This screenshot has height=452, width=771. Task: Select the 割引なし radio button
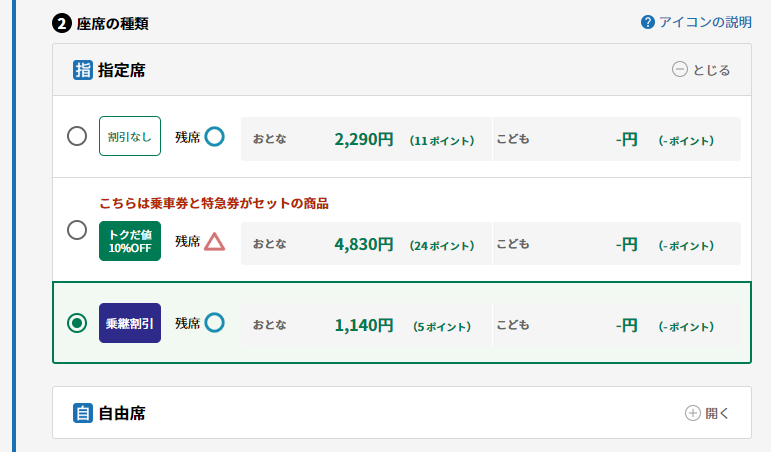[x=77, y=136]
